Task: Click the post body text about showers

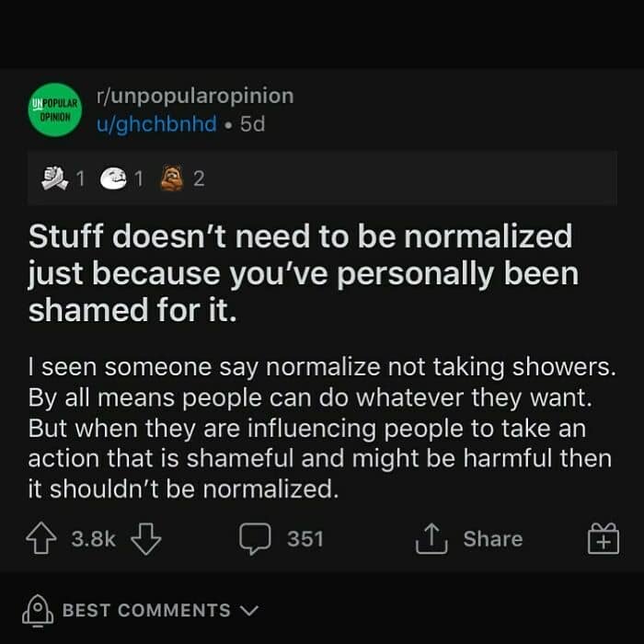Action: [322, 428]
